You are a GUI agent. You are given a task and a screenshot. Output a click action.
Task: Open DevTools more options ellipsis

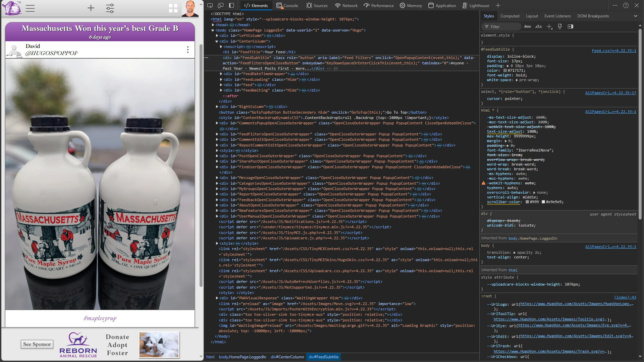pyautogui.click(x=615, y=5)
